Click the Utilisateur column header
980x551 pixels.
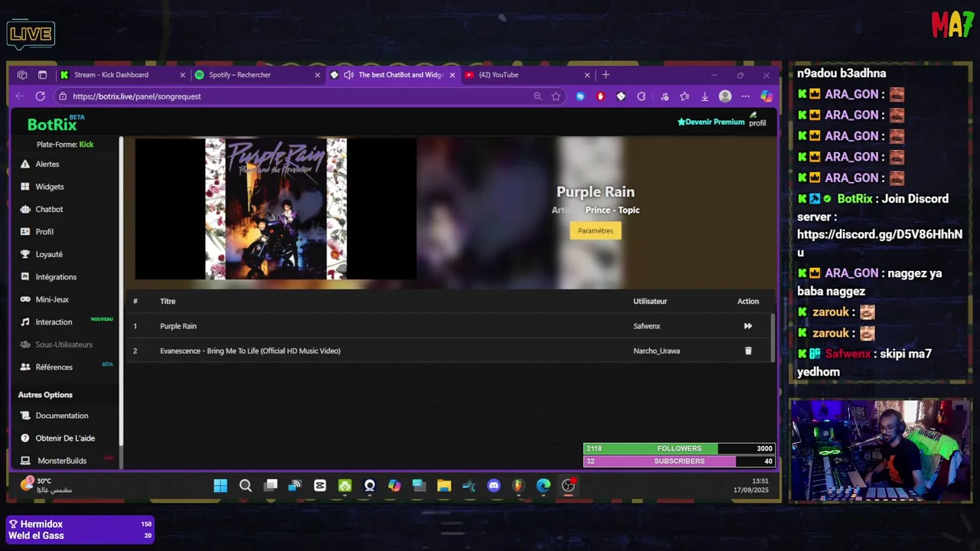pyautogui.click(x=650, y=302)
